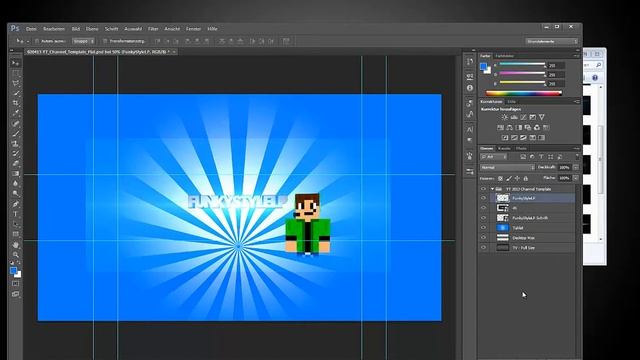Toggle Quick Mask mode in the toolbox
The image size is (640, 360).
[x=16, y=283]
